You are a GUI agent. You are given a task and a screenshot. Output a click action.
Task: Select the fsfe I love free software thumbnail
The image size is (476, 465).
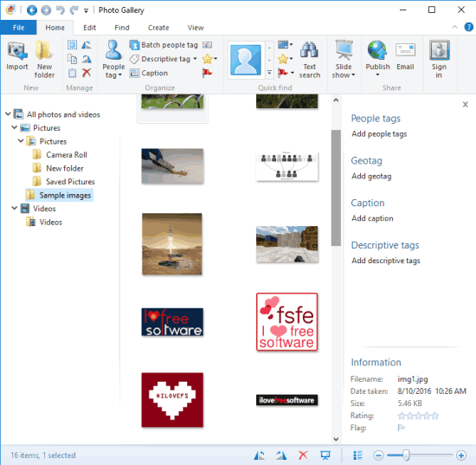click(x=286, y=322)
